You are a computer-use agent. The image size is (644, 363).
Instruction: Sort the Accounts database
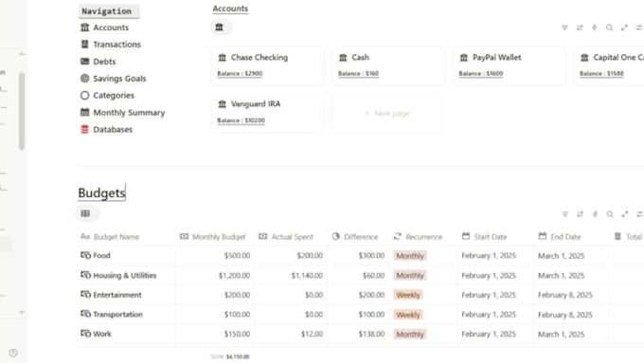(x=580, y=27)
